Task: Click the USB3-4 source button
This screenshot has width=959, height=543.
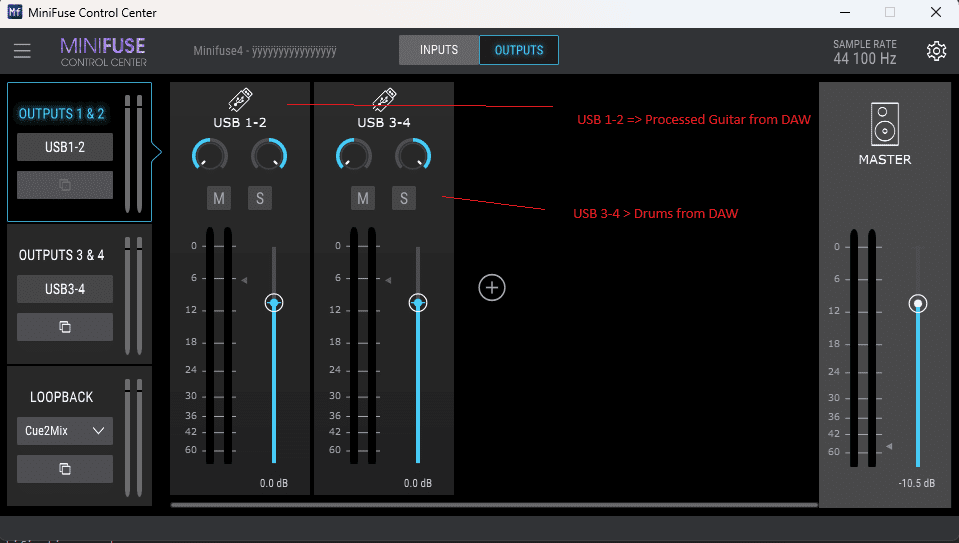Action: click(65, 289)
